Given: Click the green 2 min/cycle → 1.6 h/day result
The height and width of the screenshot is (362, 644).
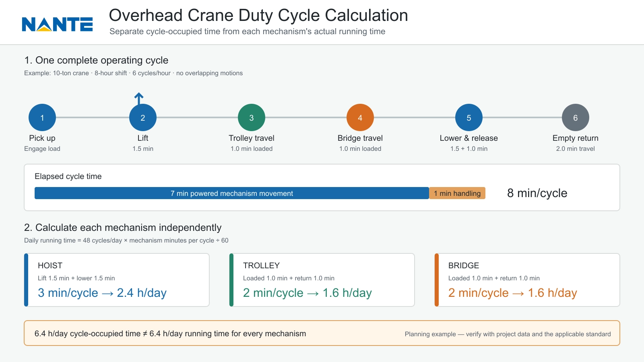Looking at the screenshot, I should [308, 293].
